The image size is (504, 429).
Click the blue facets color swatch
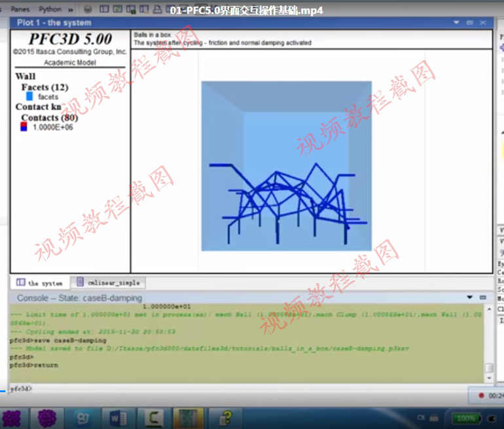[29, 96]
